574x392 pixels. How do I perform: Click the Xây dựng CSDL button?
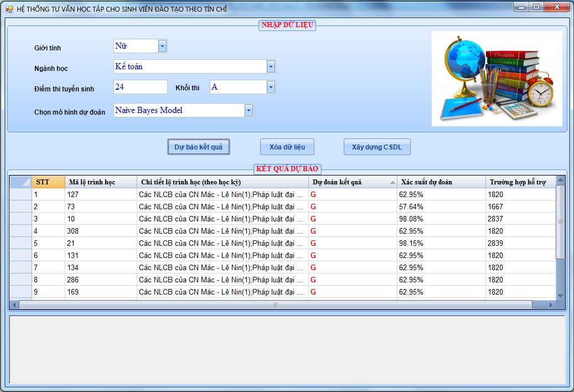pyautogui.click(x=377, y=147)
